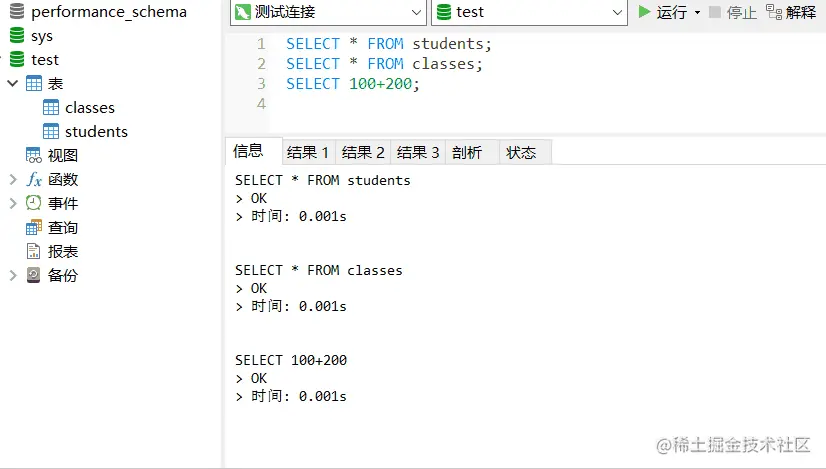The width and height of the screenshot is (826, 469).
Task: Click the students table icon
Action: [51, 131]
